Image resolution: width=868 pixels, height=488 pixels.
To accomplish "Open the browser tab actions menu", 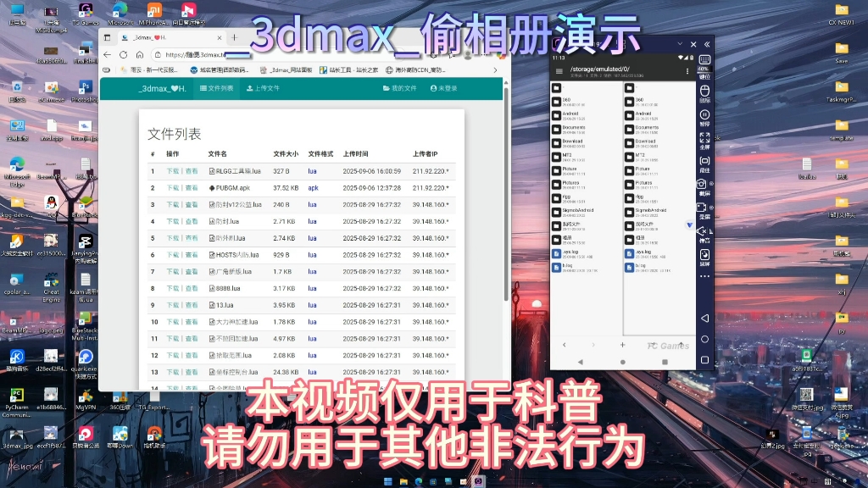I will click(108, 37).
